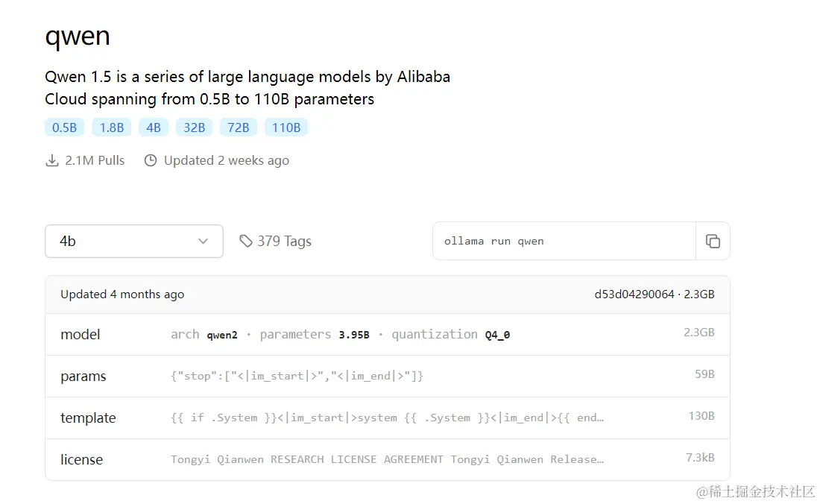The height and width of the screenshot is (504, 820).
Task: Choose the 4B size tag
Action: point(153,127)
